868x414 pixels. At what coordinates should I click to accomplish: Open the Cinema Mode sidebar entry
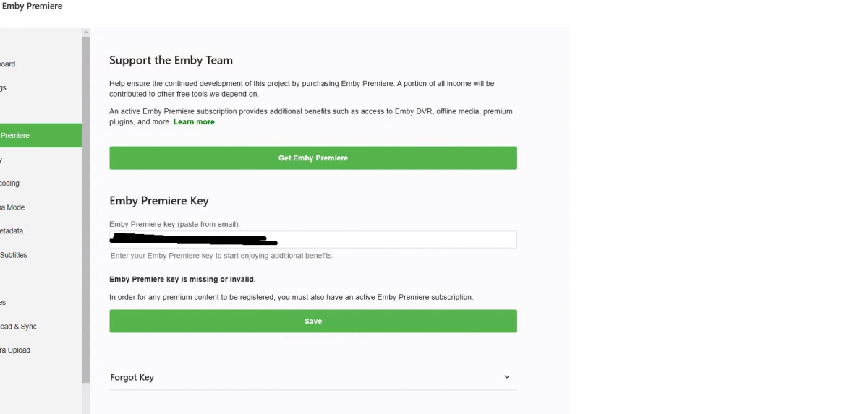point(12,207)
